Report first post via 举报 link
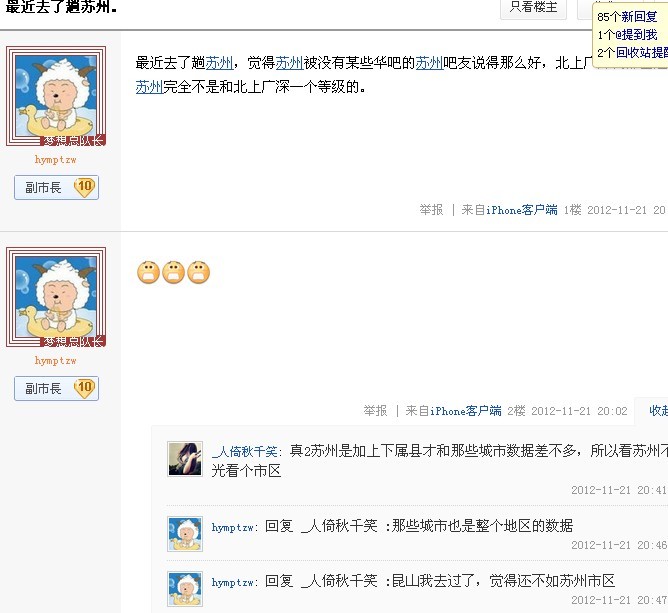 point(431,210)
